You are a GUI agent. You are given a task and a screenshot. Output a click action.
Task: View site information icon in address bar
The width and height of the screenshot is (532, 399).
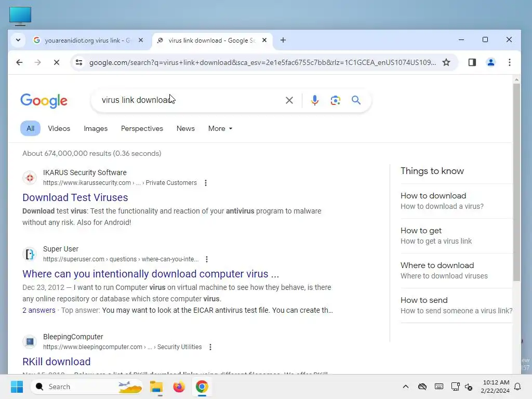[x=79, y=62]
